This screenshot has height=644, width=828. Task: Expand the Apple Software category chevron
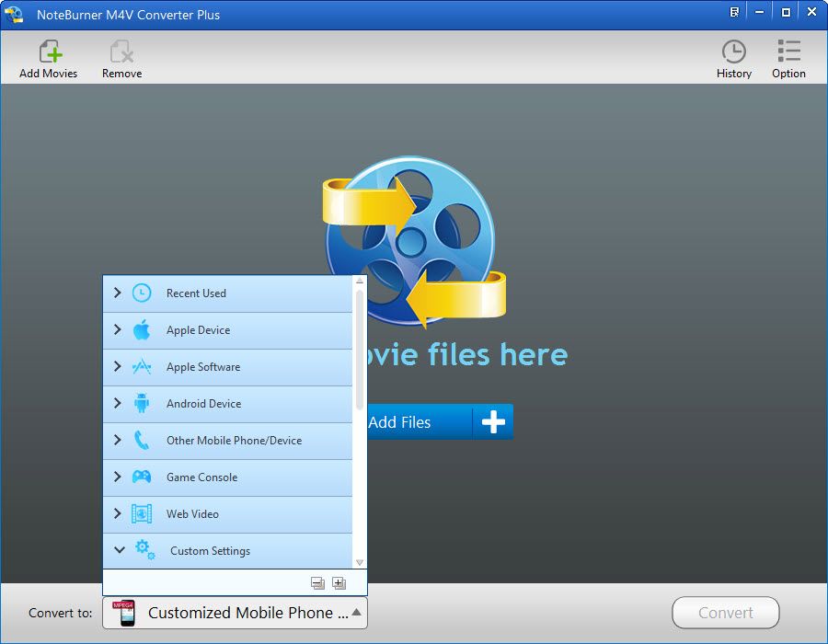118,366
